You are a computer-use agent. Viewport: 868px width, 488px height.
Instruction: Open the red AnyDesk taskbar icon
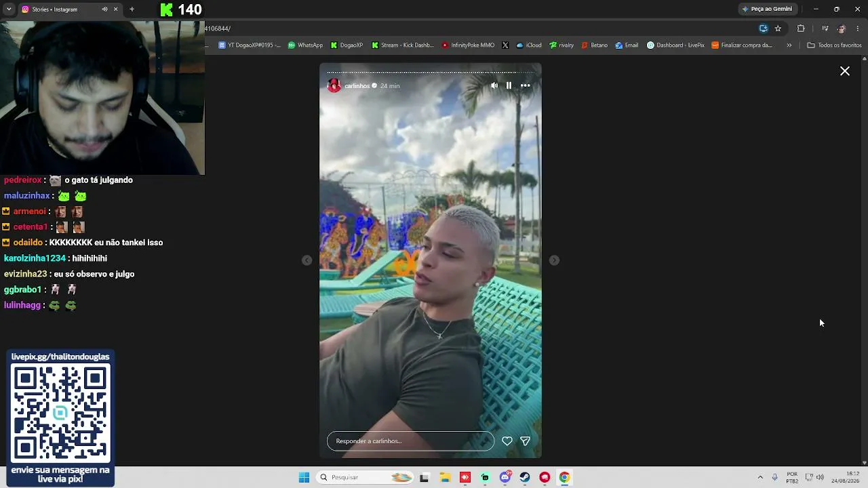(x=465, y=477)
